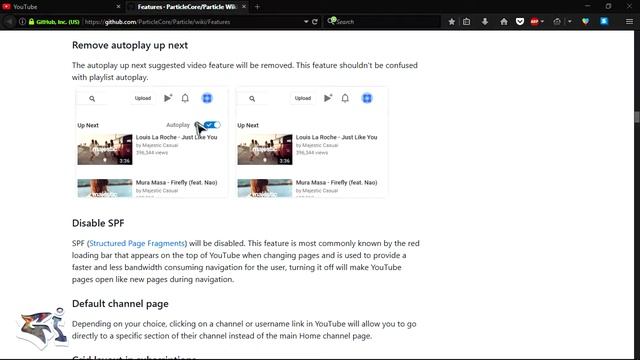Open the Adblock Plus ABP icon

(534, 22)
